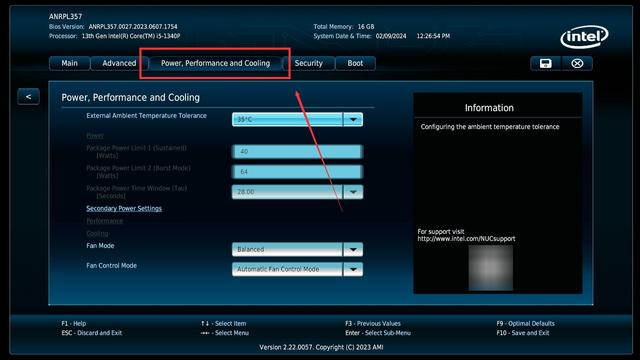This screenshot has width=640, height=360.
Task: Open Fan Control Mode dropdown arrow
Action: 353,269
